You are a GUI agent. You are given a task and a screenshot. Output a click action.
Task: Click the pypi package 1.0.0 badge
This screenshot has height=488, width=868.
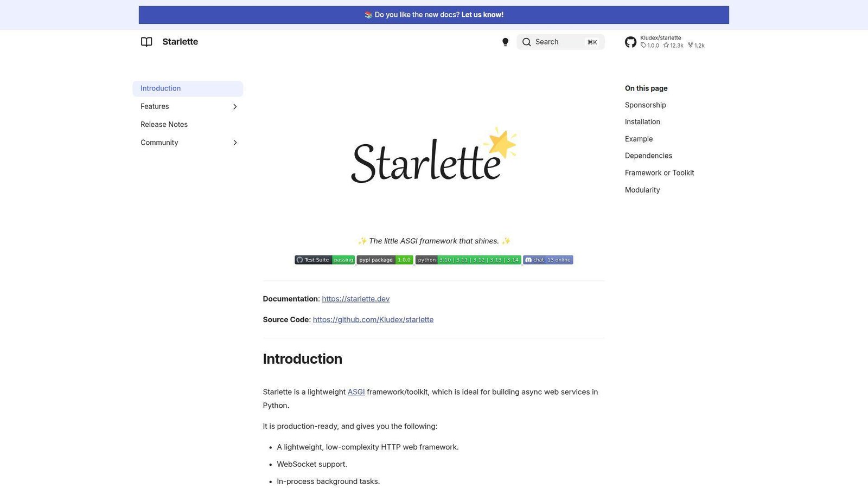(x=385, y=260)
